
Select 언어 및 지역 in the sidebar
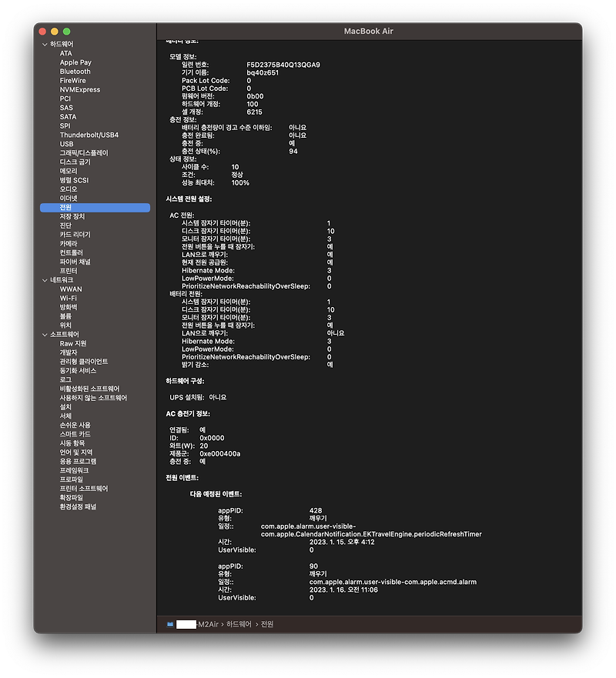[x=76, y=453]
